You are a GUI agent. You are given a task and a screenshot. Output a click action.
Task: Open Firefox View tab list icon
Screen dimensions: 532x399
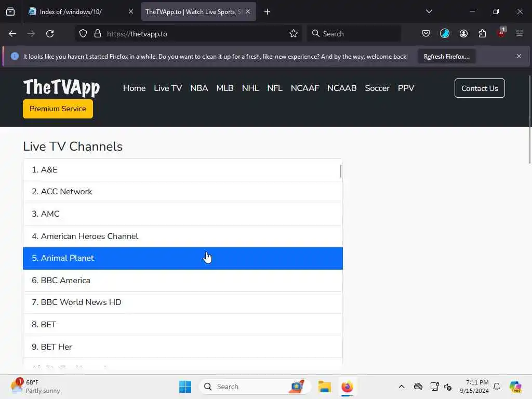point(10,12)
